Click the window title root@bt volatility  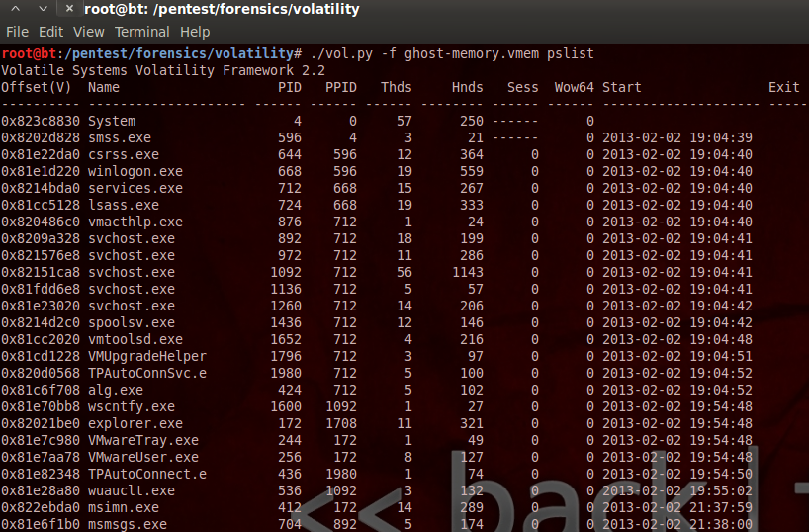(x=222, y=9)
